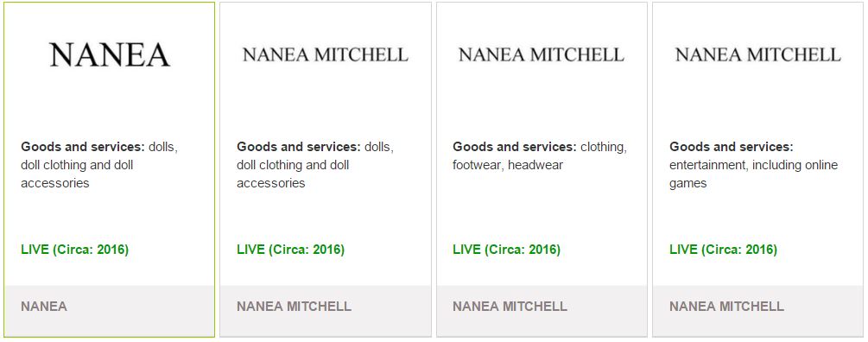
Task: Click the dolls description in NANEA MITCHELL card
Action: click(x=315, y=165)
